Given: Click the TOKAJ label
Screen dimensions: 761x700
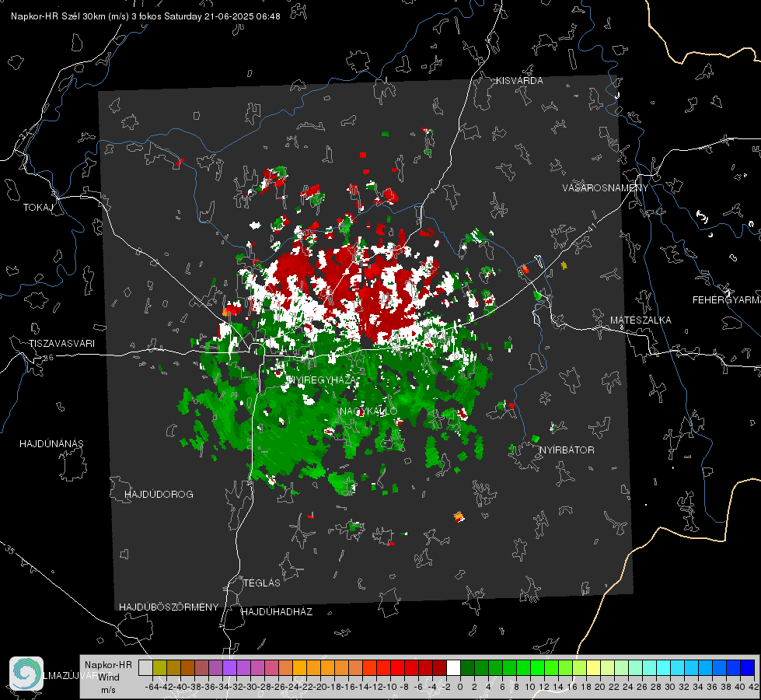Looking at the screenshot, I should tap(38, 208).
